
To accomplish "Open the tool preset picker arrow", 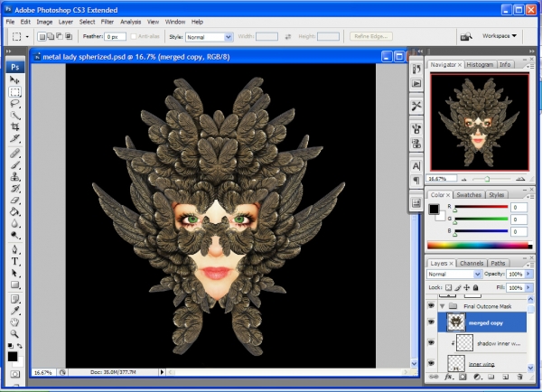I will (x=27, y=37).
